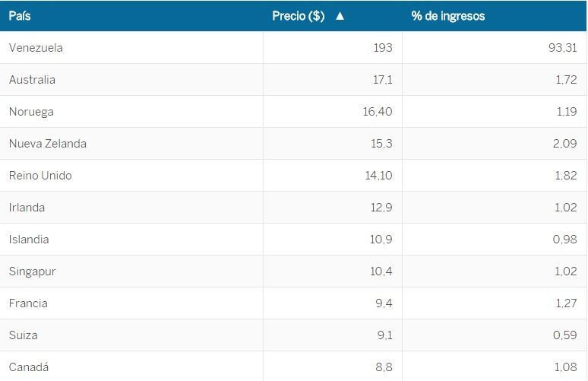Sort table by País column header
588x381 pixels.
[x=20, y=16]
